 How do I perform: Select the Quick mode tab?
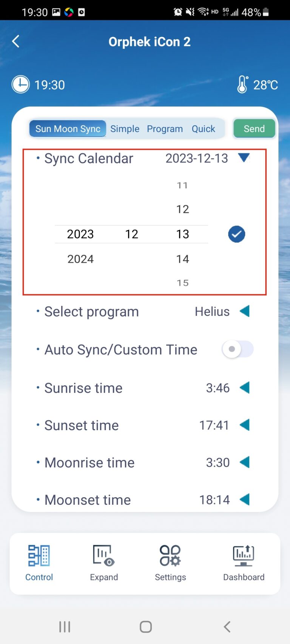[203, 129]
